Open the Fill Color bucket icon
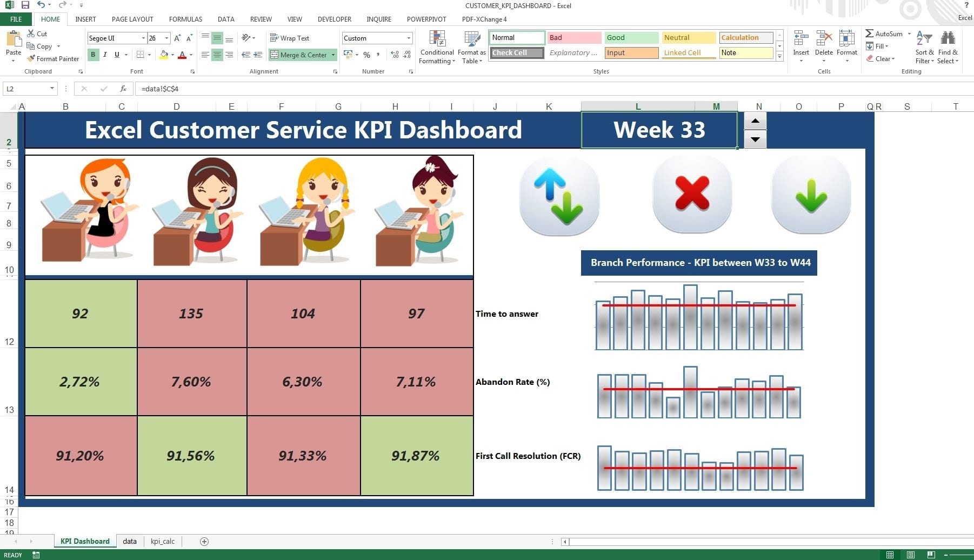The width and height of the screenshot is (974, 560). (x=164, y=55)
